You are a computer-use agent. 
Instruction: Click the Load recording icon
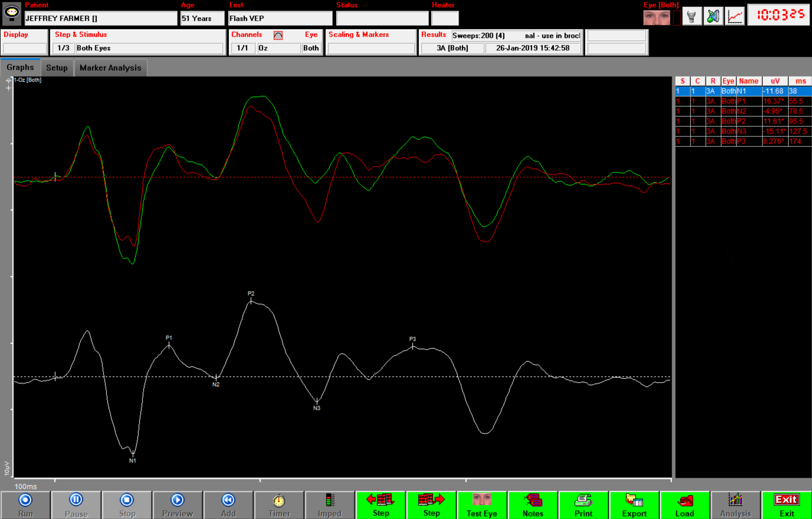coord(685,503)
